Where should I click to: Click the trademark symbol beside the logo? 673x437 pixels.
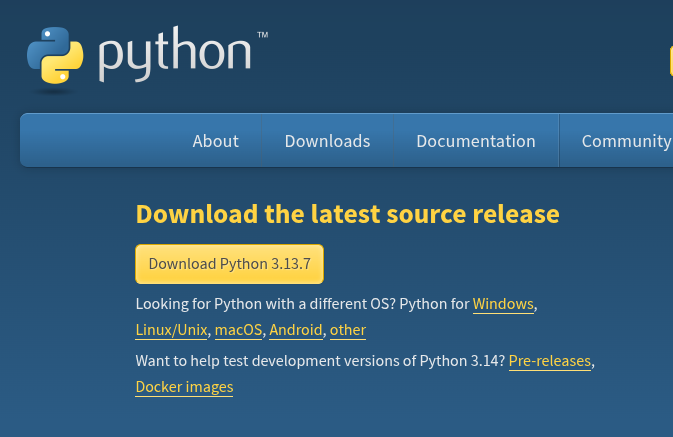click(x=262, y=35)
